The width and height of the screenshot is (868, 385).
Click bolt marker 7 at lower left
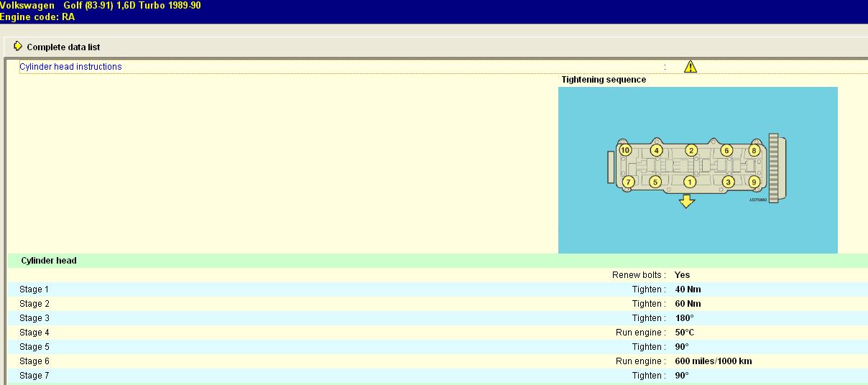pyautogui.click(x=628, y=182)
